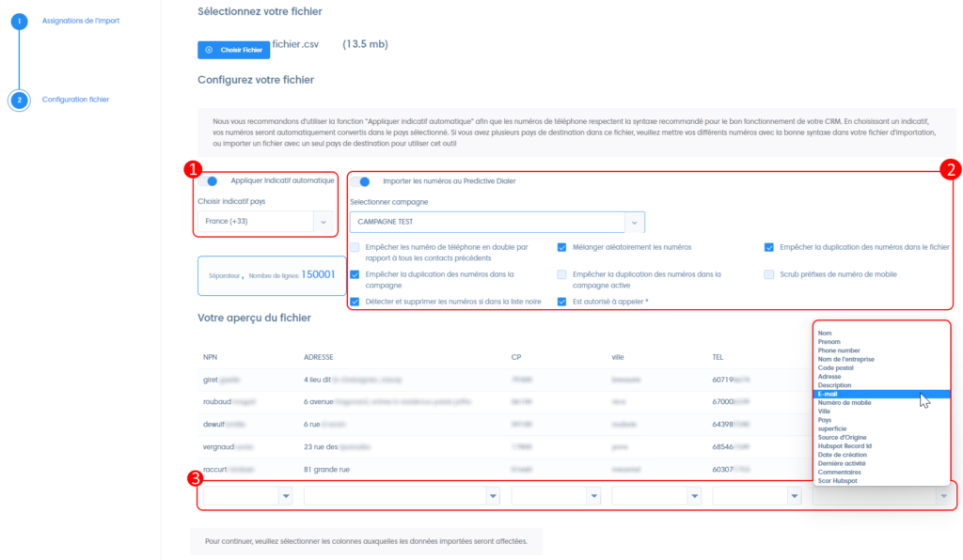963x560 pixels.
Task: Click the separator and line count box
Action: pos(271,274)
